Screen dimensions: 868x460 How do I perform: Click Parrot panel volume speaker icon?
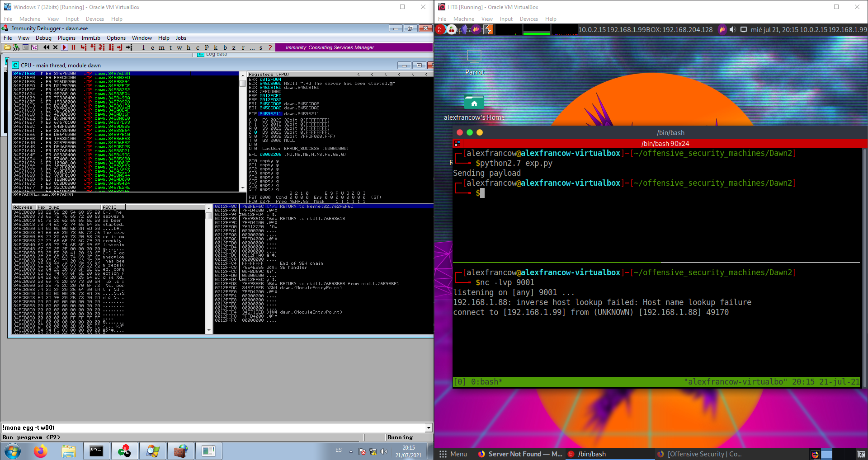(x=732, y=29)
